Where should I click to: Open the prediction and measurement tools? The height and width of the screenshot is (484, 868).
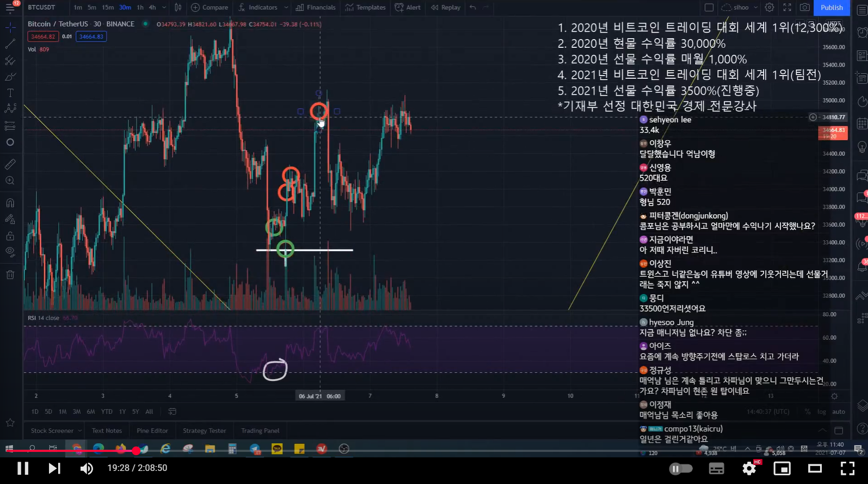[10, 126]
